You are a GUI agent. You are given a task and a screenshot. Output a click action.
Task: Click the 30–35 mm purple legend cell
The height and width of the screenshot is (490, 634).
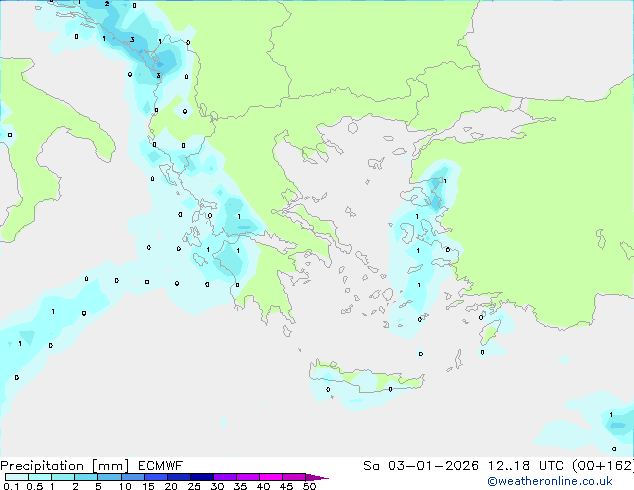click(x=225, y=477)
